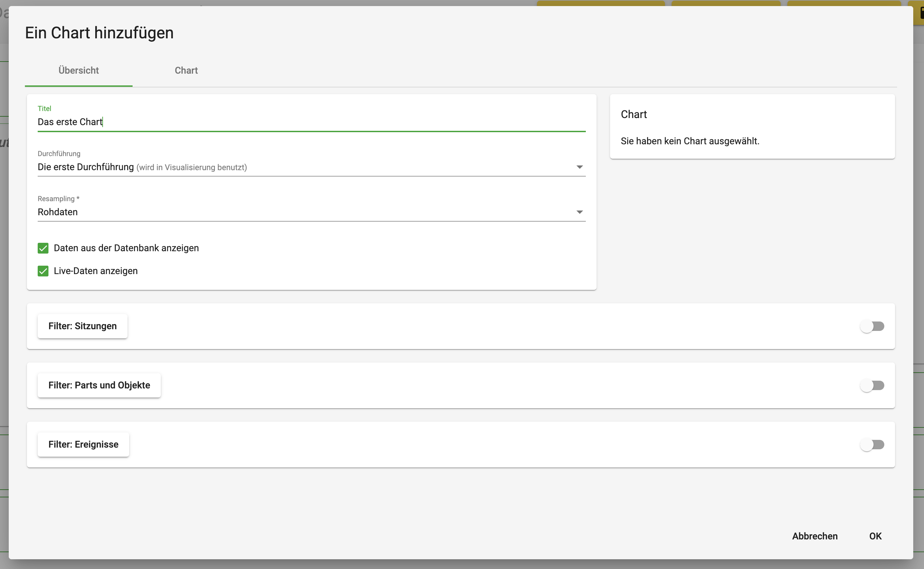Screen dimensions: 924x569
Task: Expand the Filter: Ereignisse panel
Action: pyautogui.click(x=83, y=445)
